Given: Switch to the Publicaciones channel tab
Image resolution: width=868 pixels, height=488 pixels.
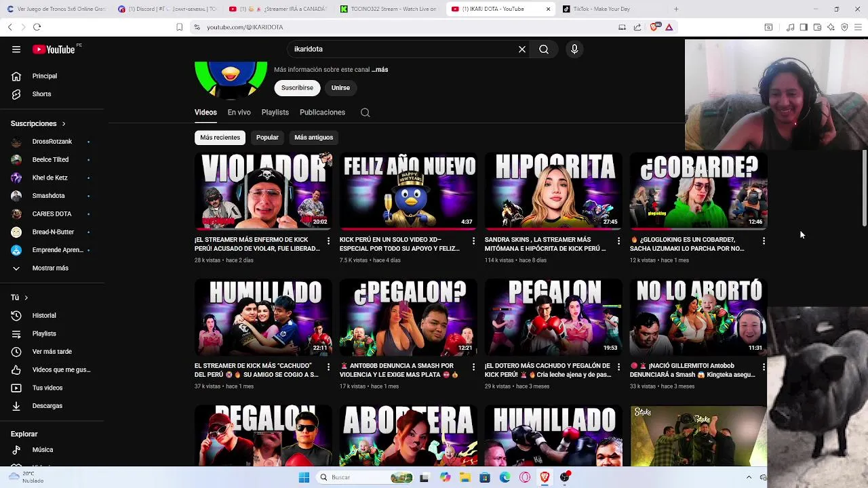Looking at the screenshot, I should pyautogui.click(x=322, y=113).
